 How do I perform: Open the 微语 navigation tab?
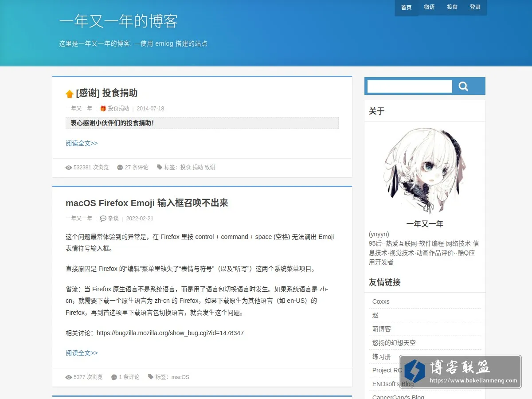429,8
